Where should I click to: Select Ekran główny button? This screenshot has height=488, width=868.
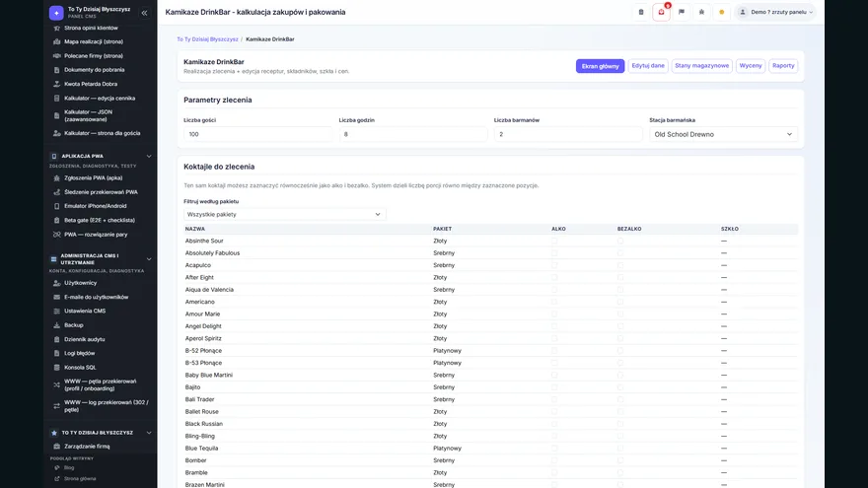click(x=600, y=66)
